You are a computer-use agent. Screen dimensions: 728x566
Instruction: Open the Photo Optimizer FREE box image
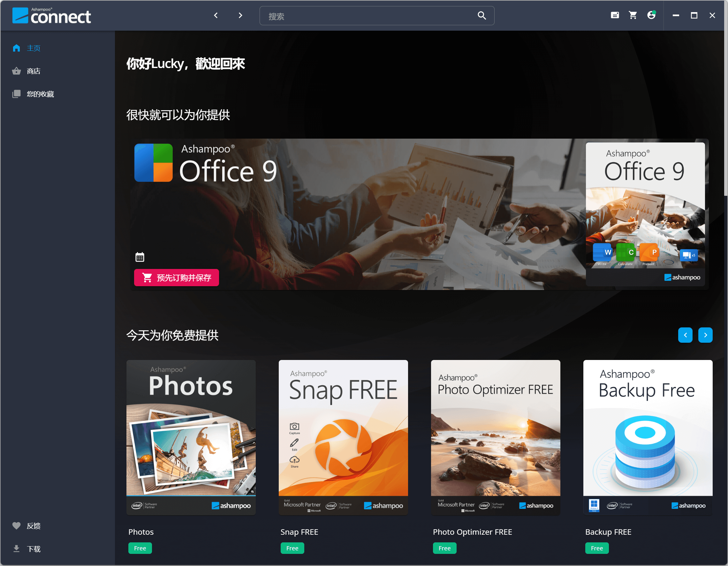496,437
